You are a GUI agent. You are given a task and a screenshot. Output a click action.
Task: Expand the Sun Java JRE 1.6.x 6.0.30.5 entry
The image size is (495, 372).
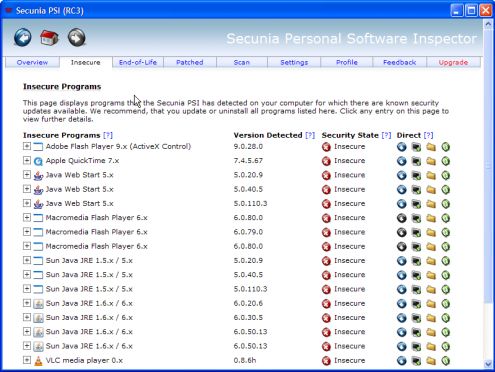tap(27, 317)
